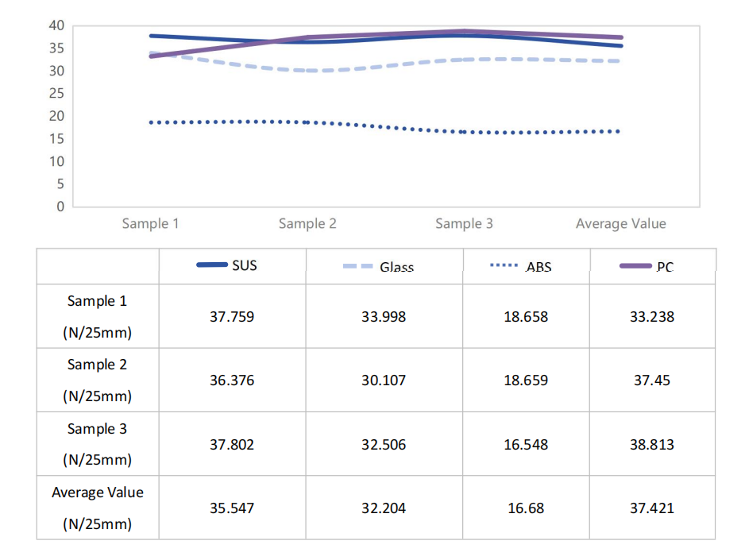
Task: Select the table cell with value 37.759
Action: pyautogui.click(x=232, y=317)
